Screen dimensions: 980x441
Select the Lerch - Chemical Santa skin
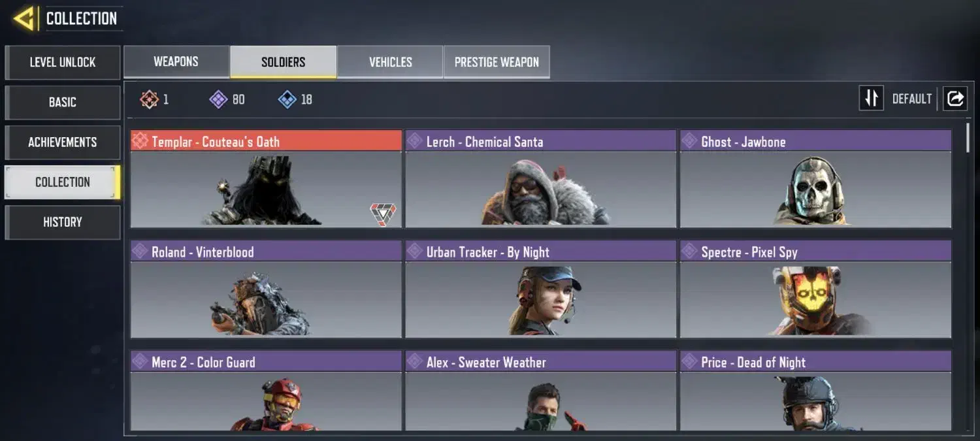pos(540,178)
